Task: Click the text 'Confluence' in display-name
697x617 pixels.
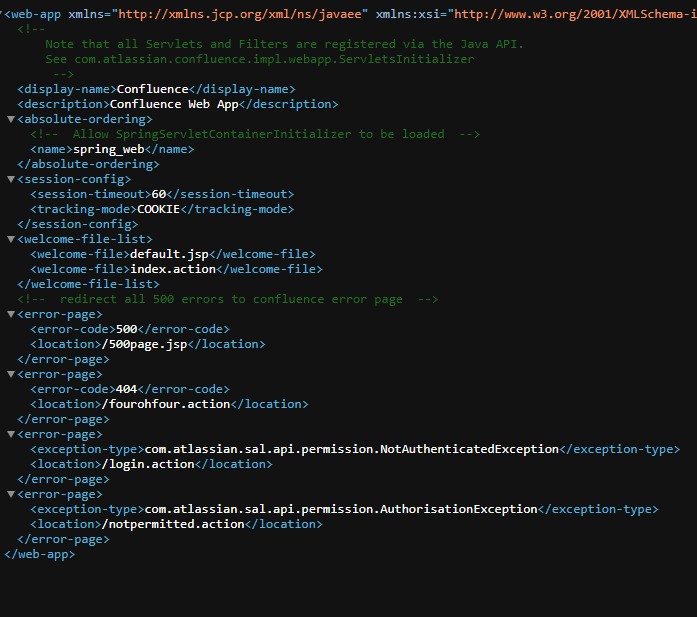Action: (x=152, y=89)
